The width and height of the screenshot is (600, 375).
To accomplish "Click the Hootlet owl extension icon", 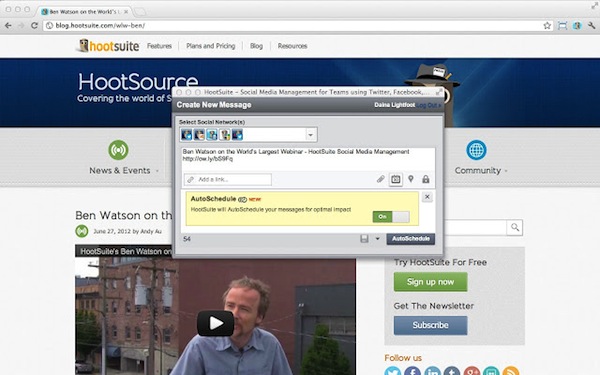I will pos(577,26).
